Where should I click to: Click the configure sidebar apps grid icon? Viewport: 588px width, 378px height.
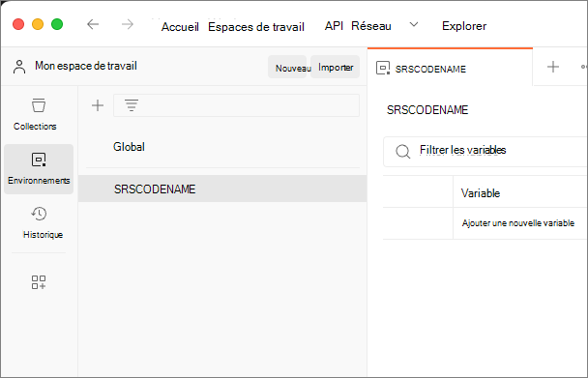click(39, 282)
